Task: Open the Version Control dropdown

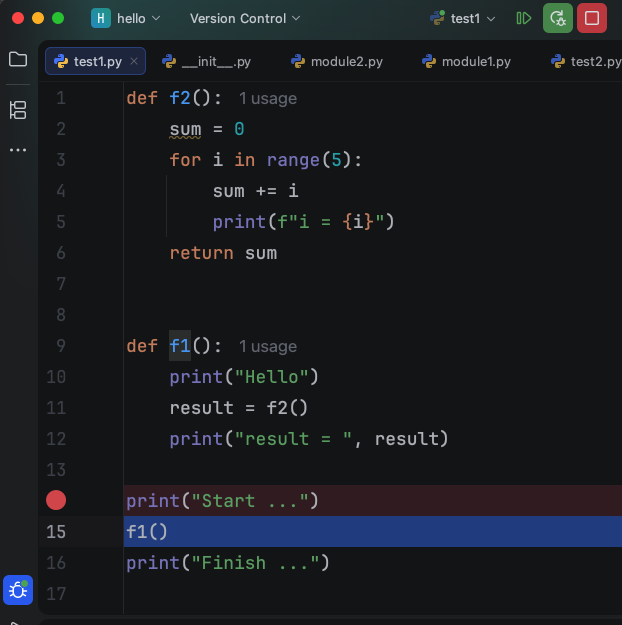Action: click(245, 18)
